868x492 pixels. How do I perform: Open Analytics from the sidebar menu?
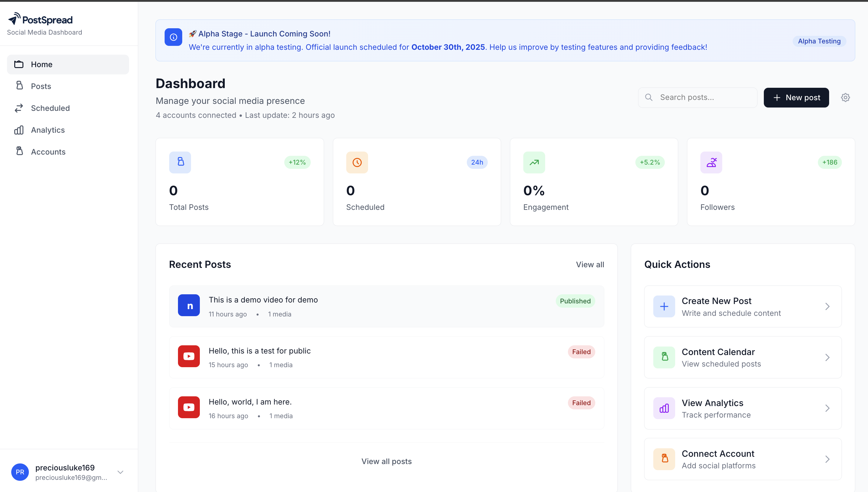coord(48,130)
